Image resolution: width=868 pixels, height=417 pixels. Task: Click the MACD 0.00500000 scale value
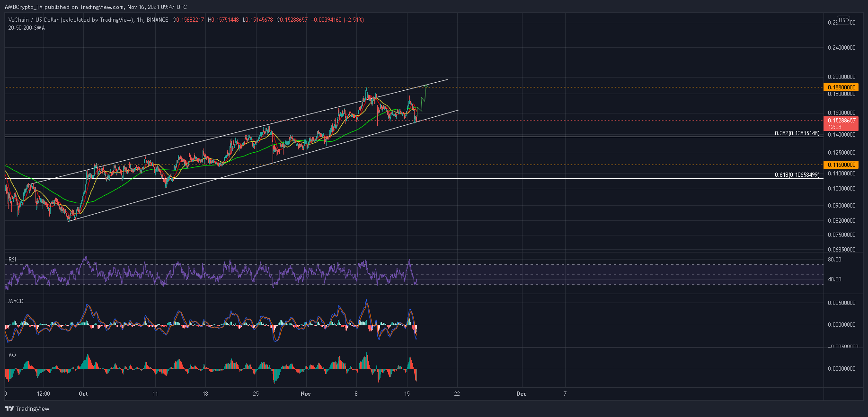coord(841,303)
